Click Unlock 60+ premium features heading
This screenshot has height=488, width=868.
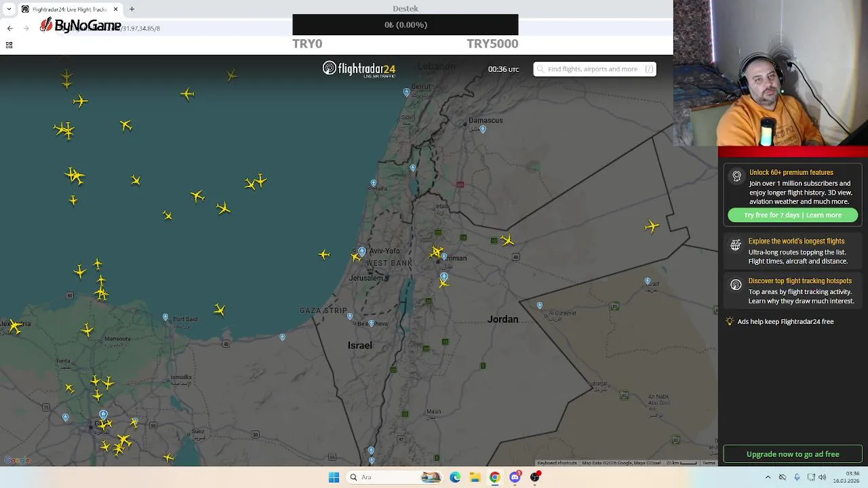click(x=791, y=173)
